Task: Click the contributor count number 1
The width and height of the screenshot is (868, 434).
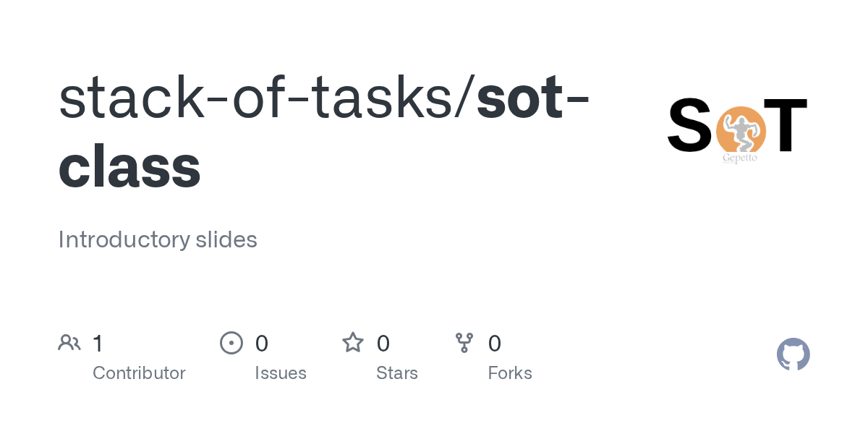Action: [x=98, y=343]
